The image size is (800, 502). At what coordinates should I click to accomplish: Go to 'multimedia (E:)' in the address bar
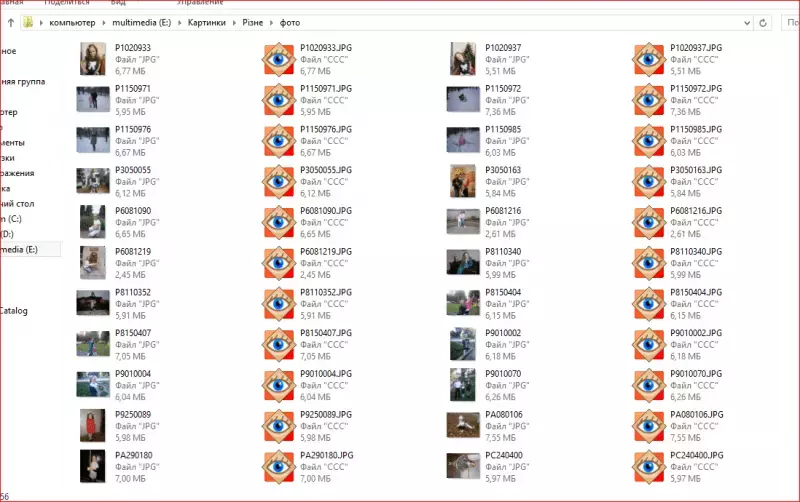[141, 22]
